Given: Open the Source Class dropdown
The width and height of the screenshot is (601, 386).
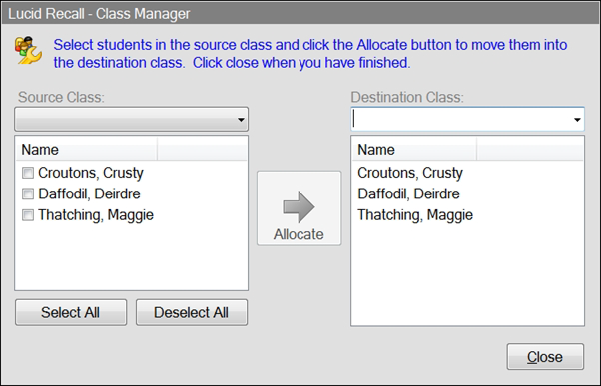Looking at the screenshot, I should pos(131,120).
